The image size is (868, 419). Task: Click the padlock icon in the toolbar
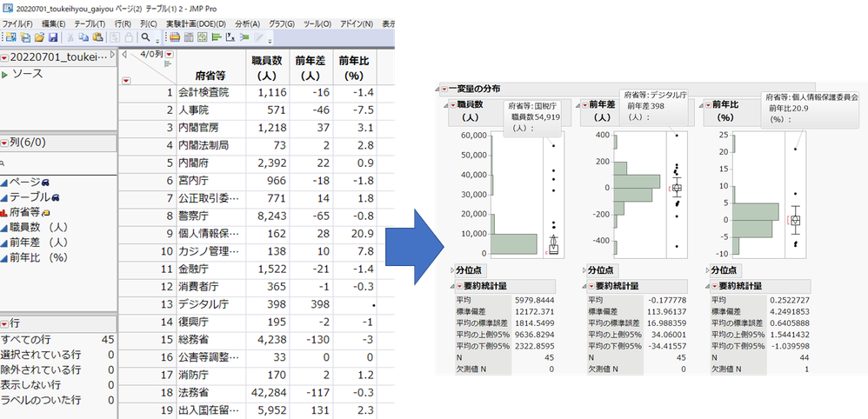pyautogui.click(x=129, y=37)
